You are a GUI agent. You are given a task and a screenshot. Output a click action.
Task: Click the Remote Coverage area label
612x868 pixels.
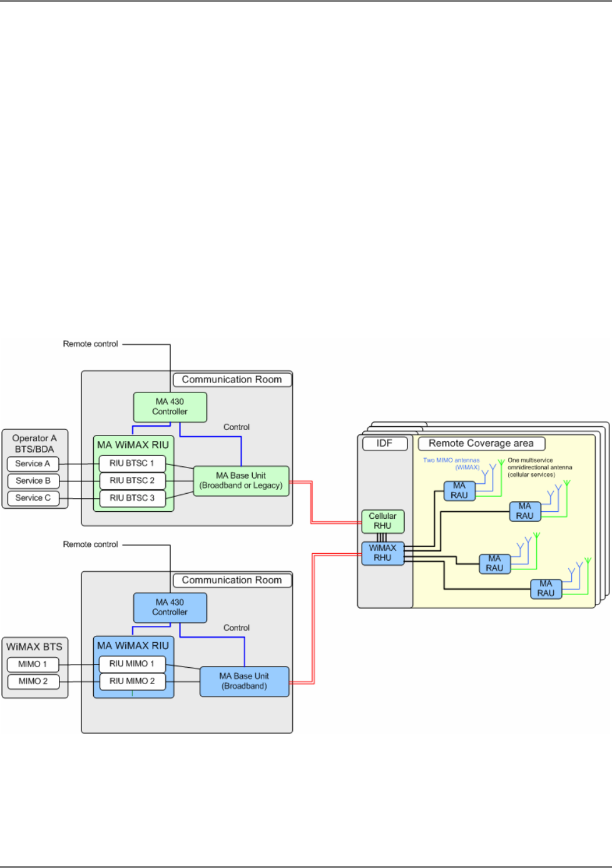[481, 444]
